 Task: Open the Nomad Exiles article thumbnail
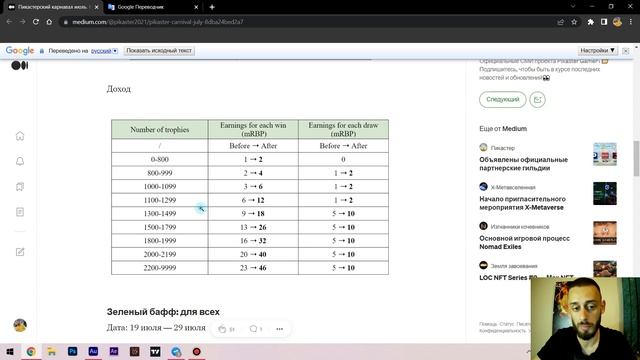(x=605, y=233)
